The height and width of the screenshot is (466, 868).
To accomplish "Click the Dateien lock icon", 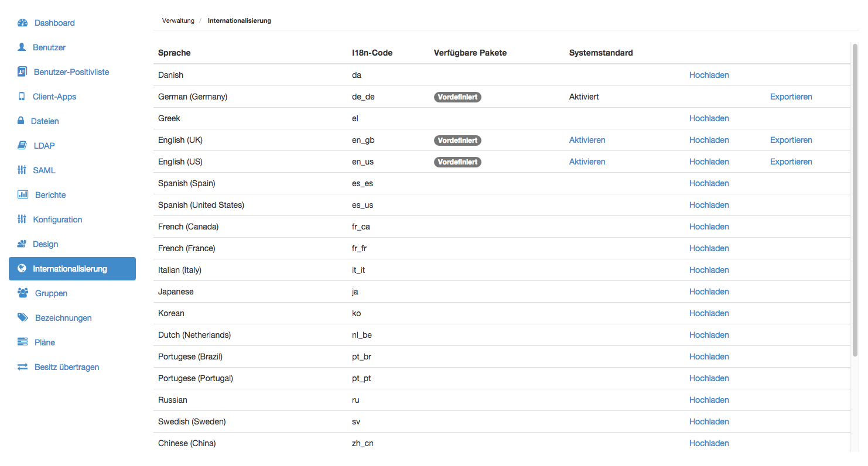I will [20, 121].
